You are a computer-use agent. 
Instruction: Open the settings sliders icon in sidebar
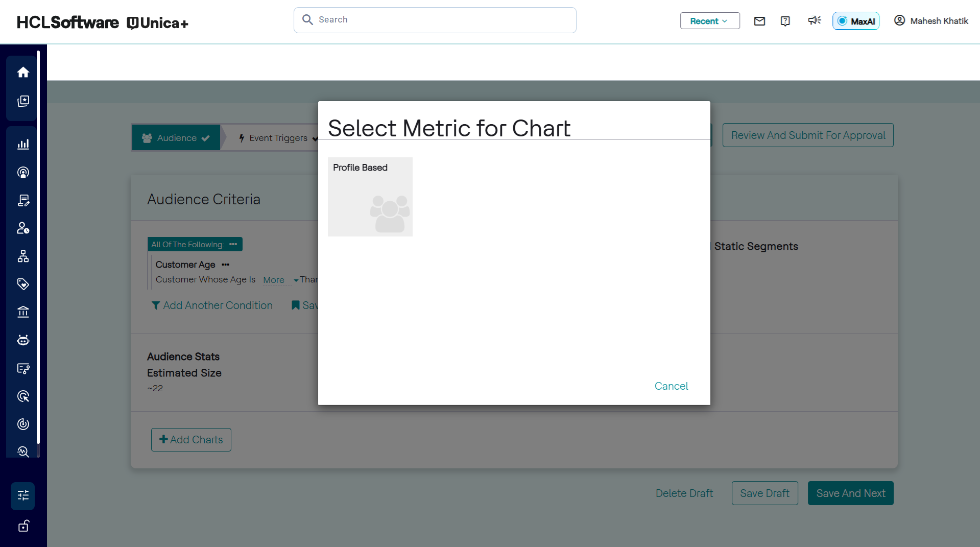tap(23, 495)
